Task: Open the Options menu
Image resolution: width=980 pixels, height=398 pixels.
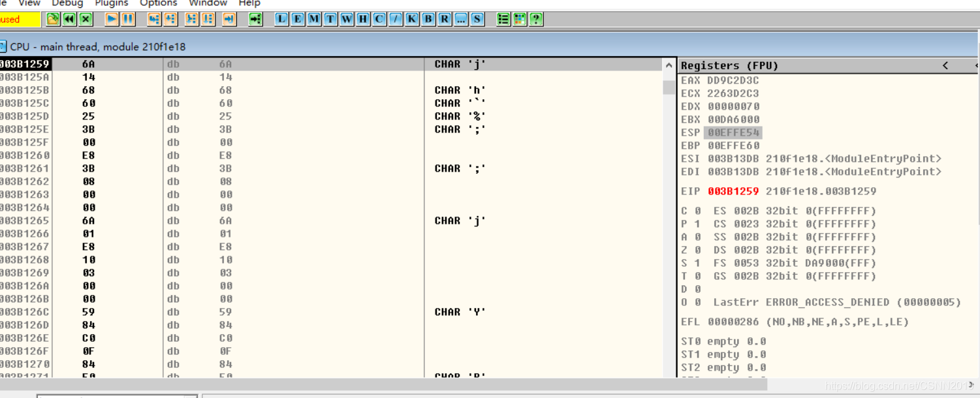Action: tap(158, 3)
